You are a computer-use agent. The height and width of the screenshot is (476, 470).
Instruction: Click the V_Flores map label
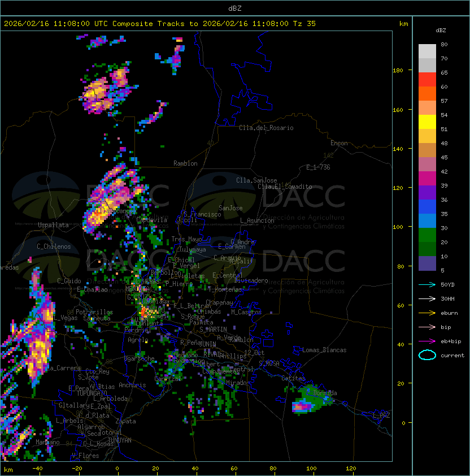85,456
